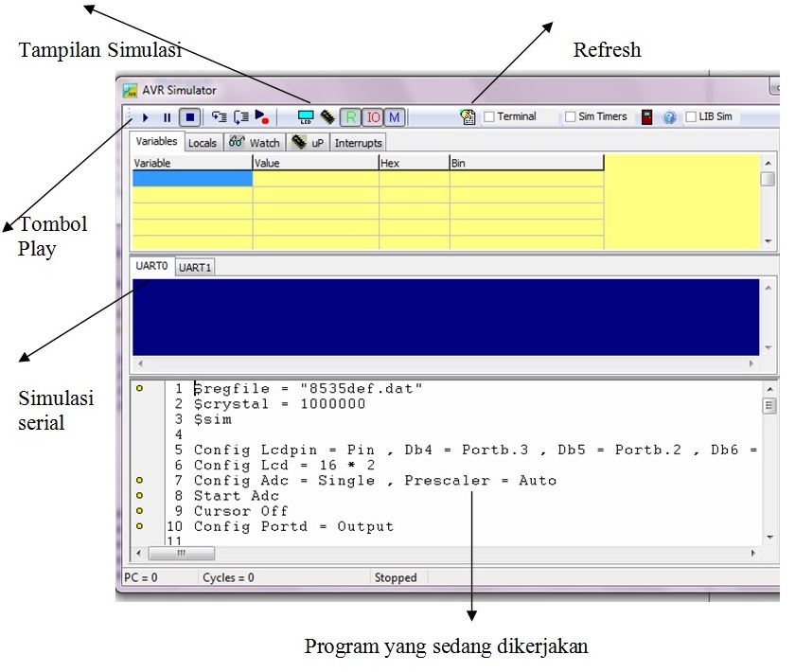The image size is (795, 672).
Task: Open the hardware simulation chip icon
Action: coord(326,116)
